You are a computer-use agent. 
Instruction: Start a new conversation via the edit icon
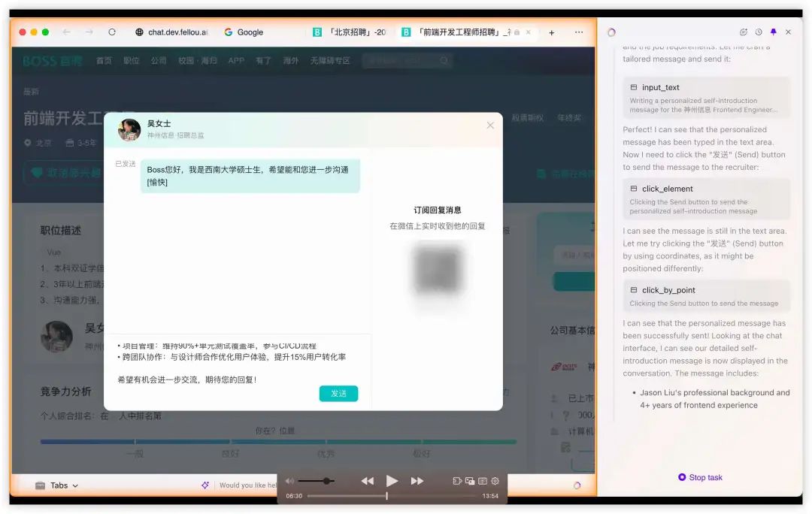point(745,32)
